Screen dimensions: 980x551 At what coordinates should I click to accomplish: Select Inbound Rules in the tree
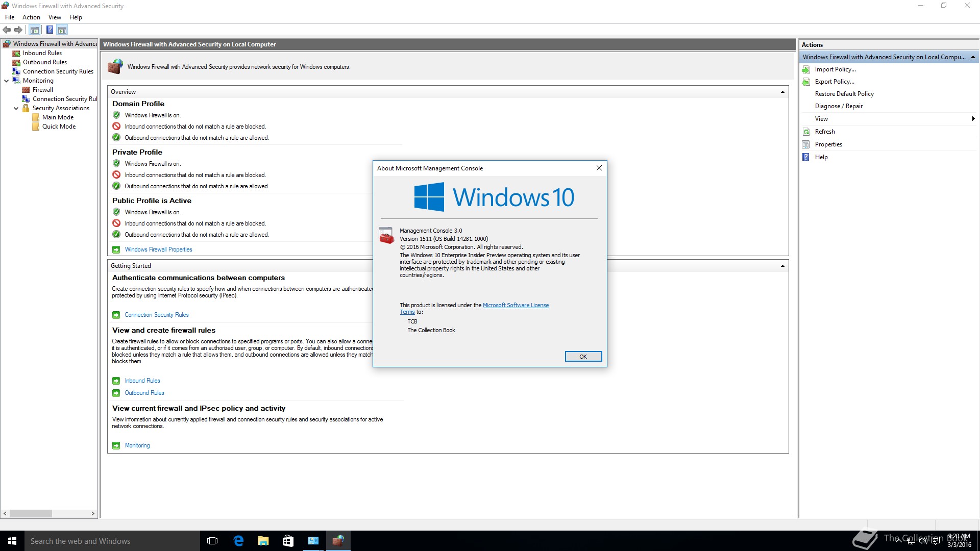(x=42, y=53)
